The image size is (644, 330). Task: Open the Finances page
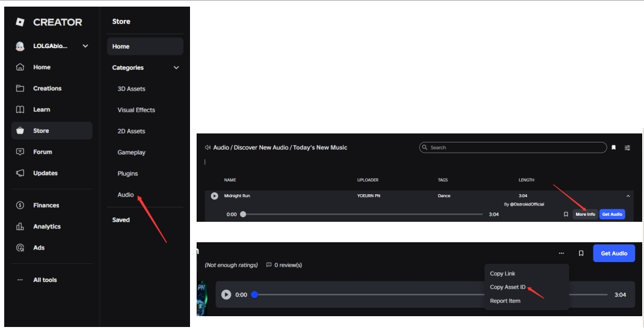(x=46, y=205)
